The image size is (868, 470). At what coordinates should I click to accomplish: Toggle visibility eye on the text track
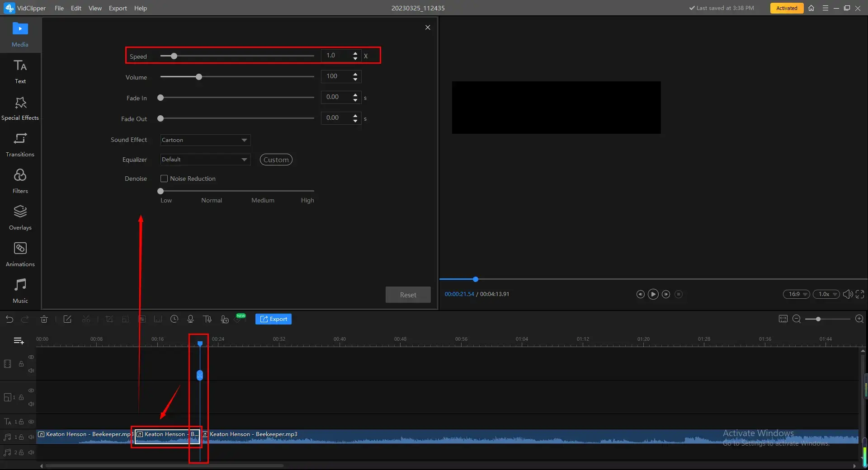tap(31, 422)
